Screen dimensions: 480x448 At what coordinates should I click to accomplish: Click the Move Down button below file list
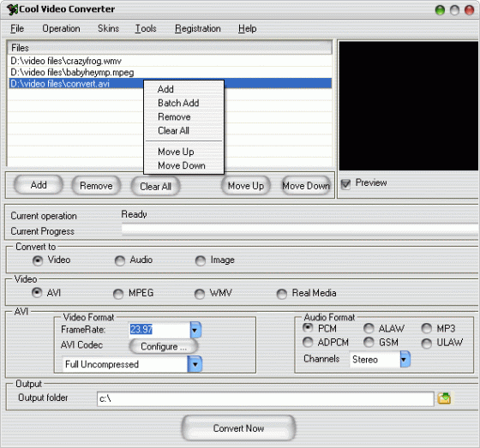[306, 186]
